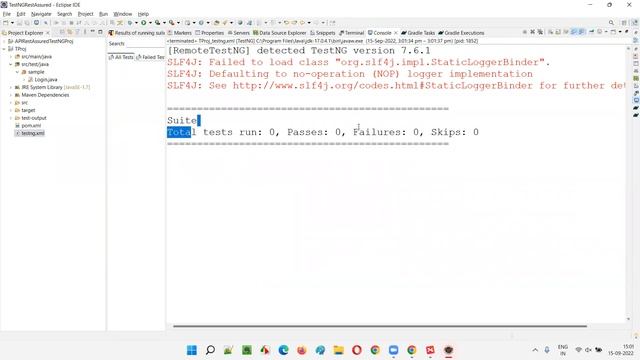This screenshot has width=640, height=360.
Task: Select the Failed Tests tab
Action: (150, 57)
